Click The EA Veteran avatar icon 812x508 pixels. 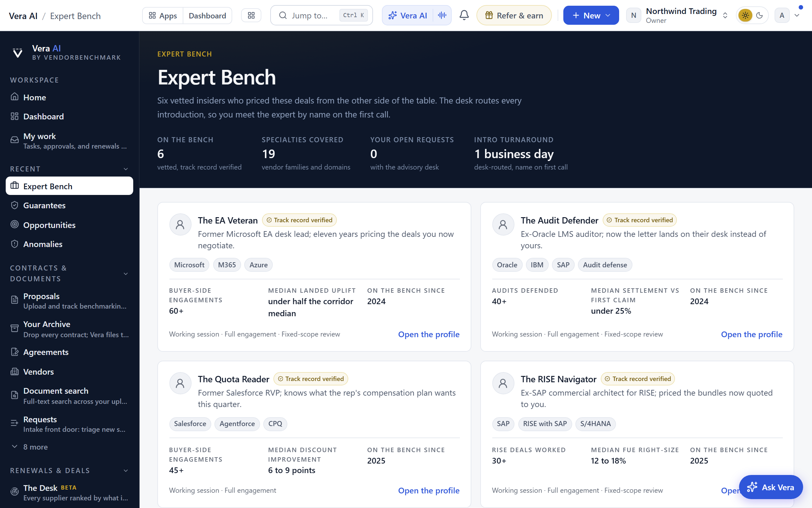(180, 224)
